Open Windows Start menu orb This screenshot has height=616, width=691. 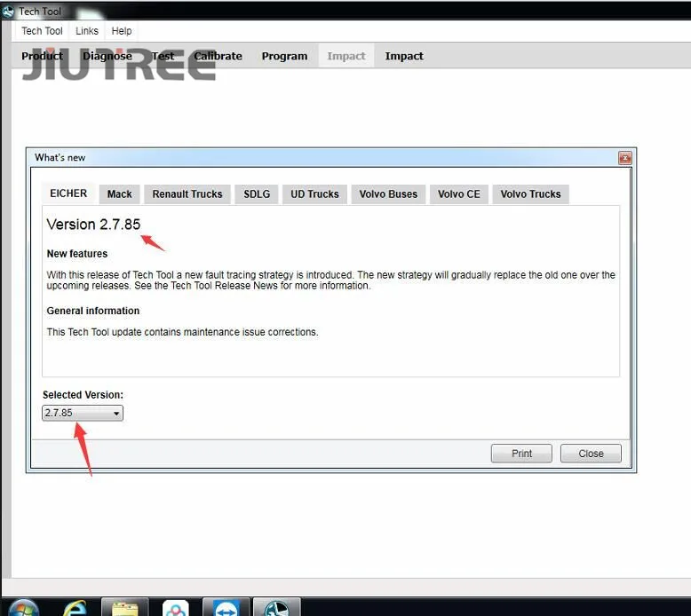click(x=24, y=608)
